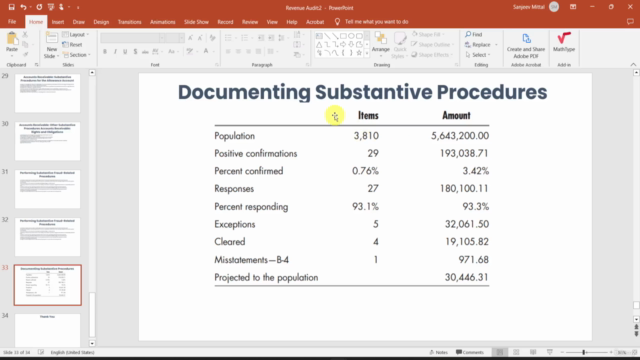
Task: Switch to Slide Sorter view
Action: [x=516, y=352]
